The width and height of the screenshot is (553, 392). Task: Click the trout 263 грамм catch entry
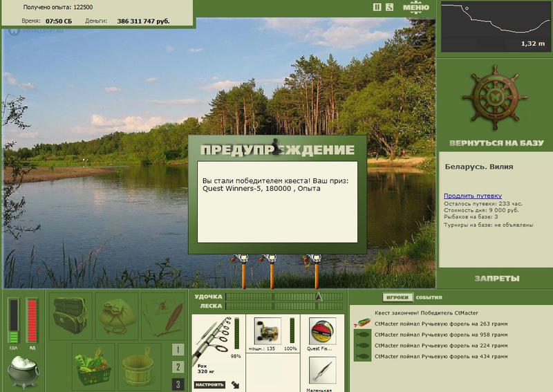[x=441, y=324]
